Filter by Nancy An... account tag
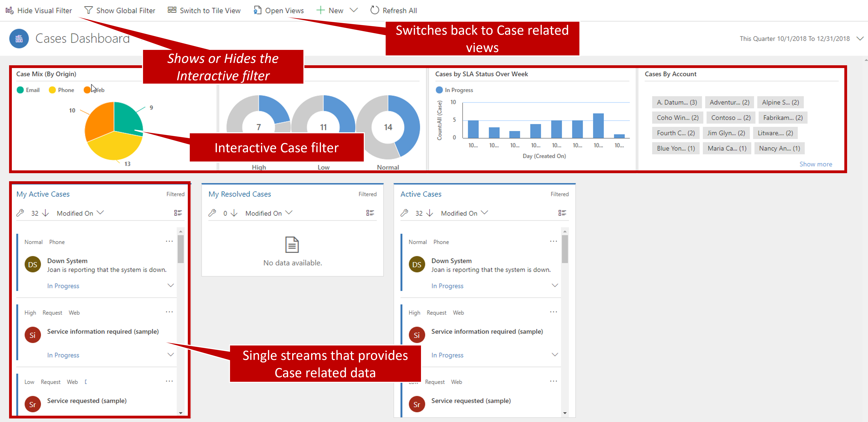The image size is (868, 422). (779, 148)
